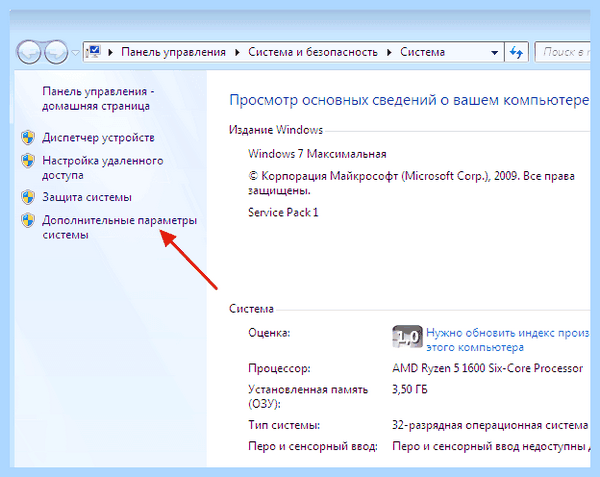
Task: Click Корпорация Майкрософт copyright text
Action: [x=411, y=183]
